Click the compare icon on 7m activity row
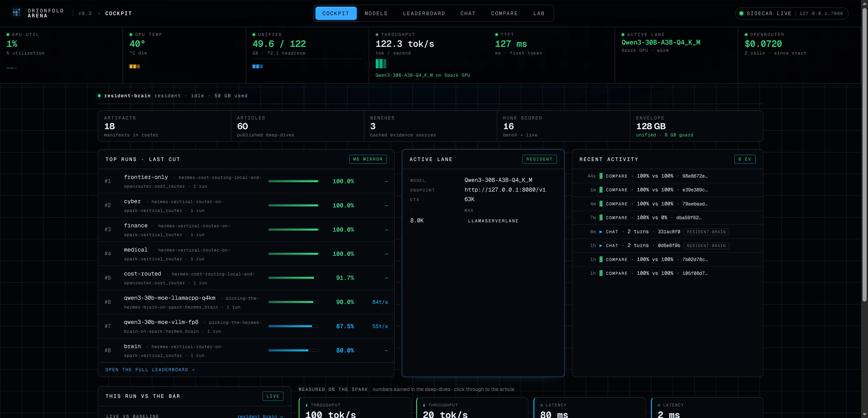868x418 pixels. 601,218
